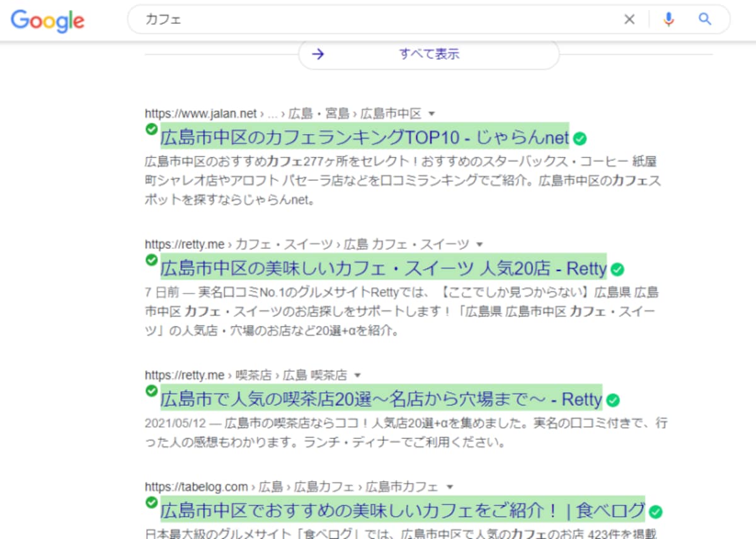This screenshot has height=539, width=756.
Task: Click the https://www.jalan.net URL text
Action: [x=201, y=113]
